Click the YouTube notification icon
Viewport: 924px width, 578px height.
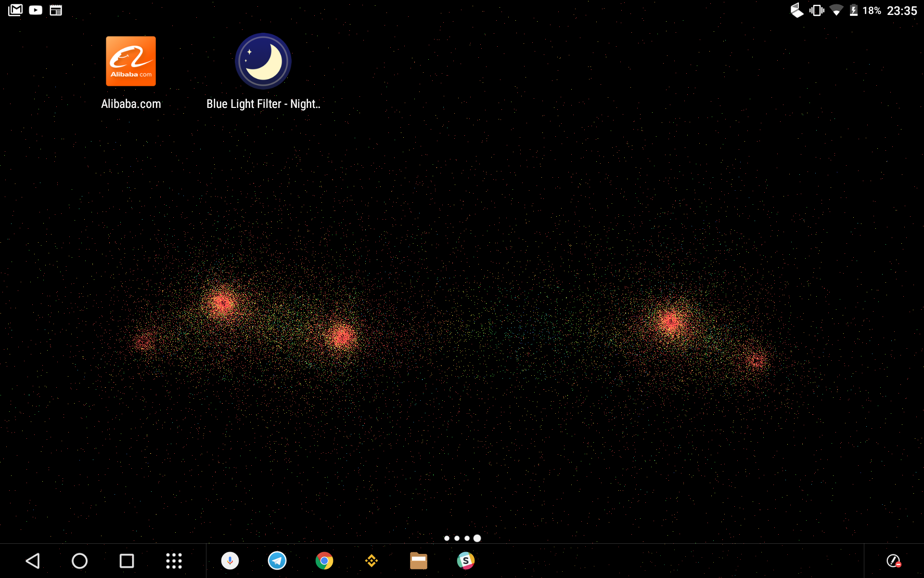pyautogui.click(x=36, y=10)
